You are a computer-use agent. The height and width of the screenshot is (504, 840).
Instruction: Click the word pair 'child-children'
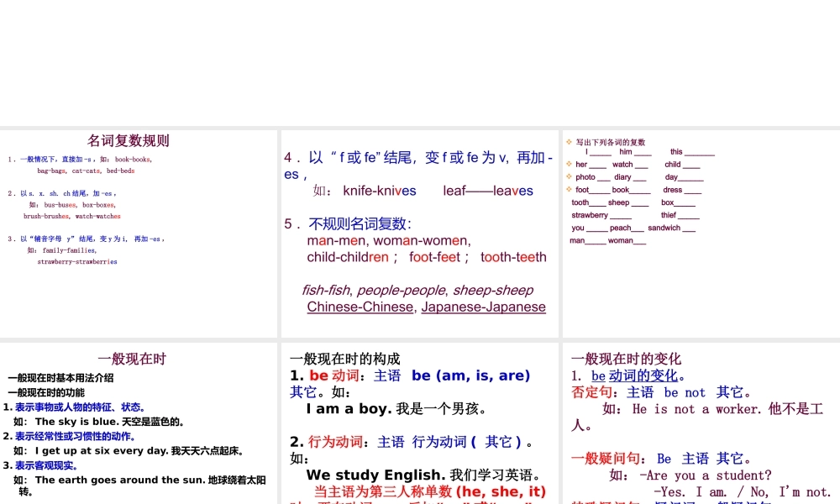tap(348, 258)
